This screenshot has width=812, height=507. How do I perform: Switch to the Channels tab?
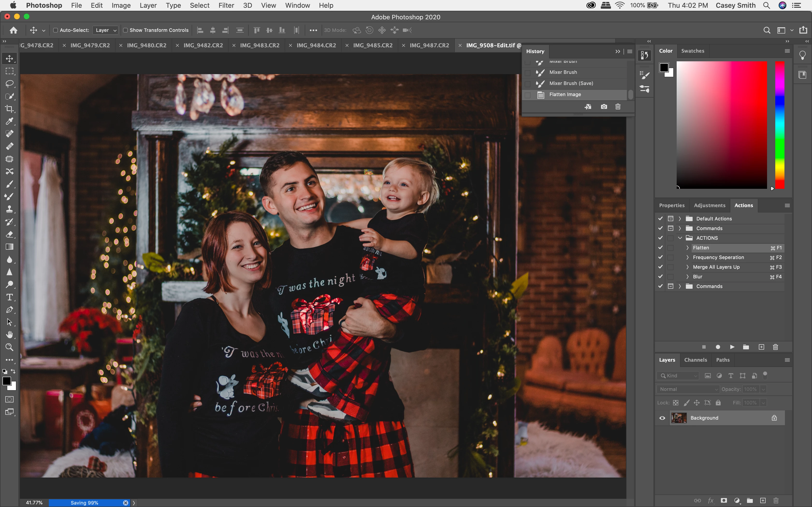695,360
